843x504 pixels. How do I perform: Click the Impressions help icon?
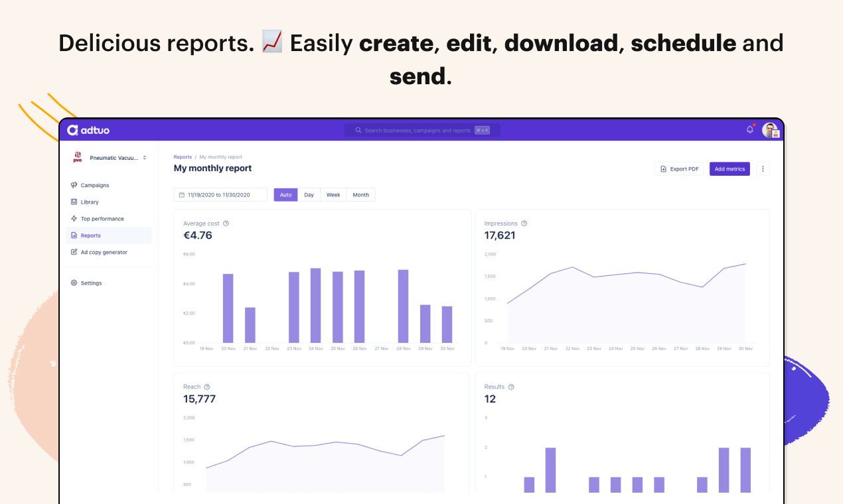click(x=524, y=223)
